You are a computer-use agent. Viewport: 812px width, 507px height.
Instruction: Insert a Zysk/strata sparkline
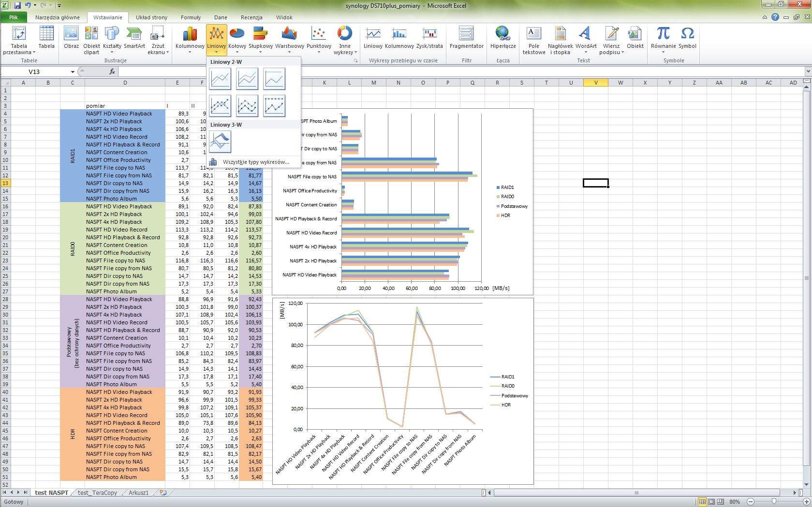point(429,38)
